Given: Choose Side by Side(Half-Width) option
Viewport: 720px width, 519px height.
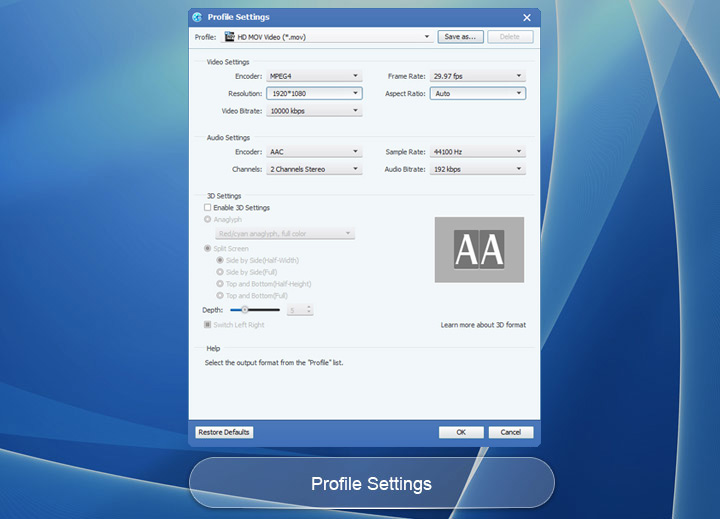Looking at the screenshot, I should pos(220,260).
